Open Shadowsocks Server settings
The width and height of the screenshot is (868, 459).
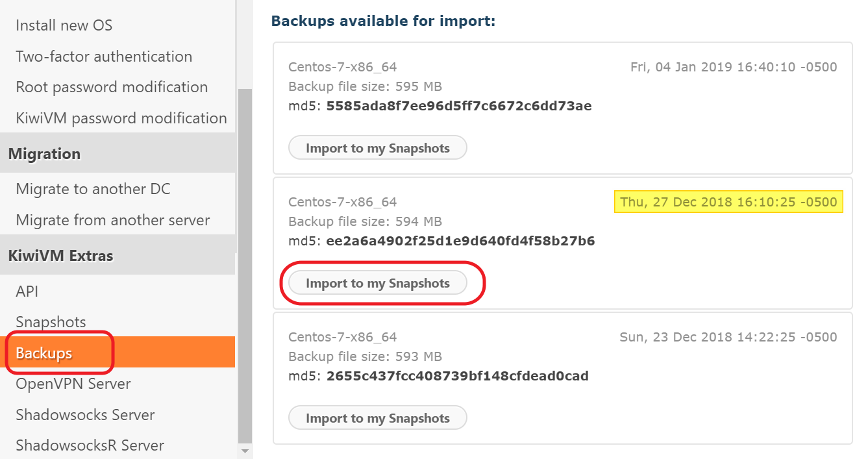(x=85, y=414)
